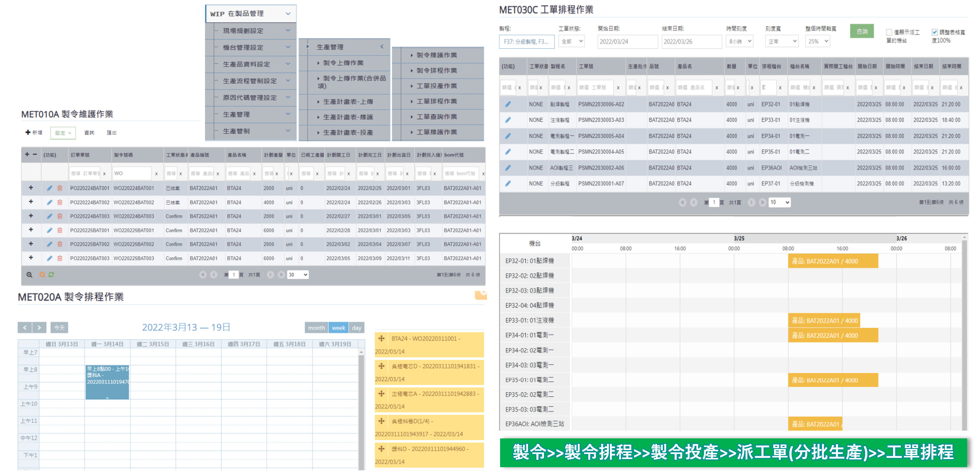
Task: Go to previous week in MET020A calendar
Action: tap(25, 328)
